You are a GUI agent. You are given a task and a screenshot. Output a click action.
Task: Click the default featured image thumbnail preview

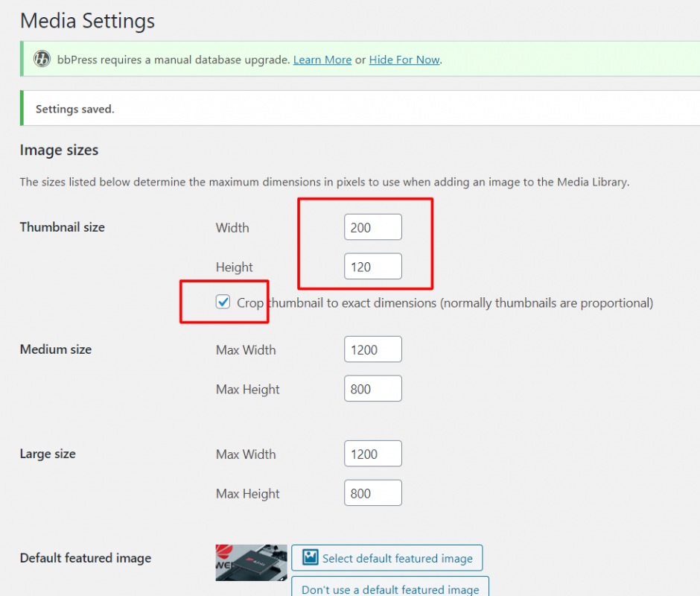(x=251, y=562)
